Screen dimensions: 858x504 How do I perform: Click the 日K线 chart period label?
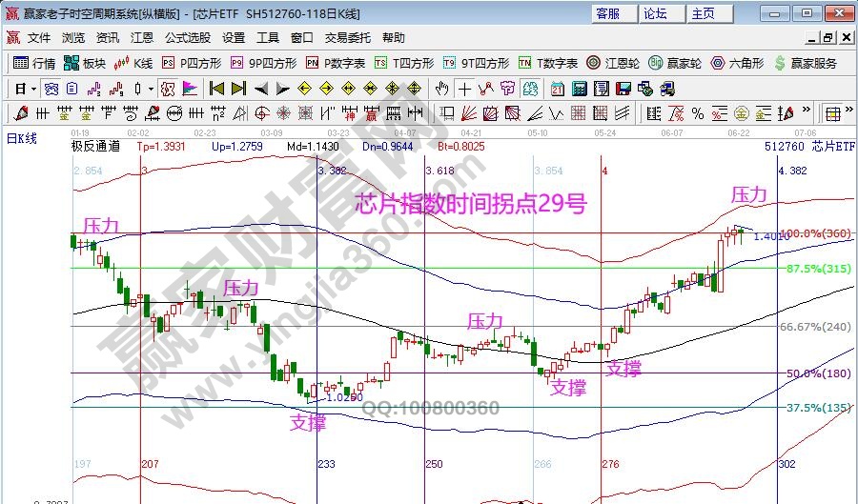[x=22, y=139]
